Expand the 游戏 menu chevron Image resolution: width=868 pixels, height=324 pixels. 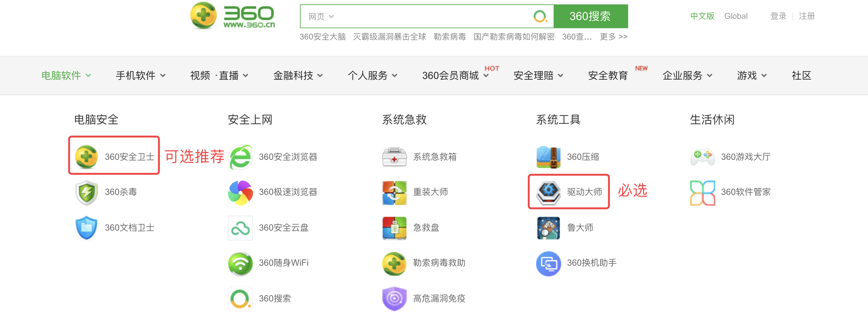click(x=764, y=76)
